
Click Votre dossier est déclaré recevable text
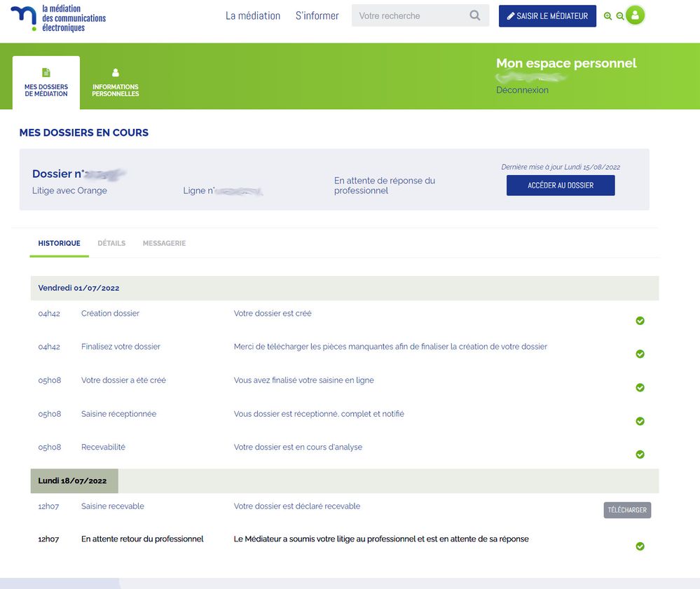tap(297, 506)
